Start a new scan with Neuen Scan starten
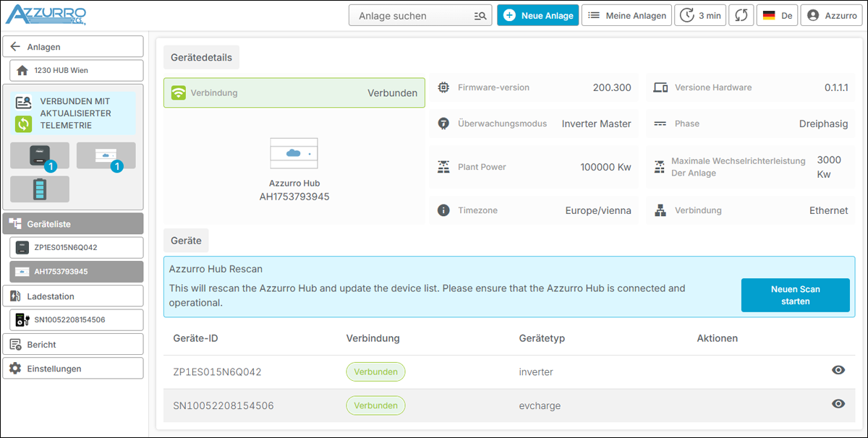The width and height of the screenshot is (868, 438). [x=795, y=295]
